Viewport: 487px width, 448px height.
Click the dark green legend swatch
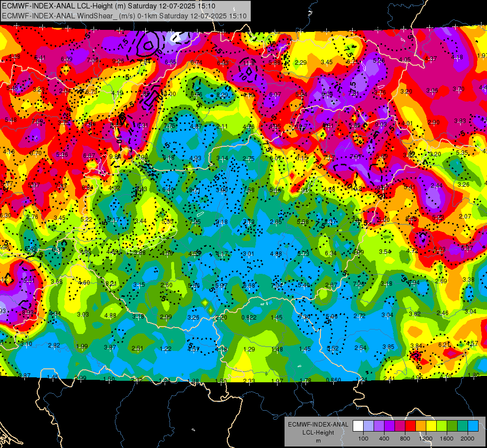[452, 426]
